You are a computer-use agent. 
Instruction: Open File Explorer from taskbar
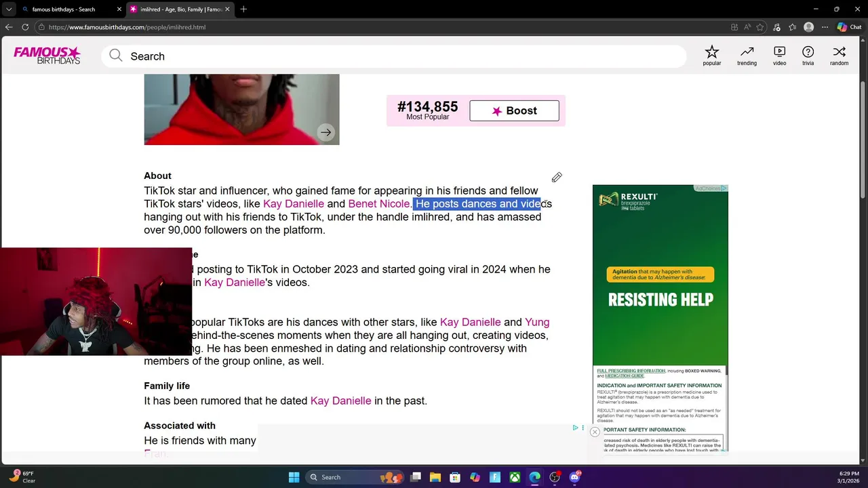tap(435, 477)
